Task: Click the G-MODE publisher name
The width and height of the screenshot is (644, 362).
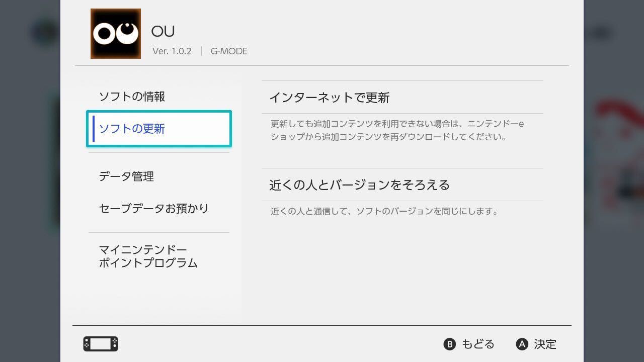Action: click(229, 51)
